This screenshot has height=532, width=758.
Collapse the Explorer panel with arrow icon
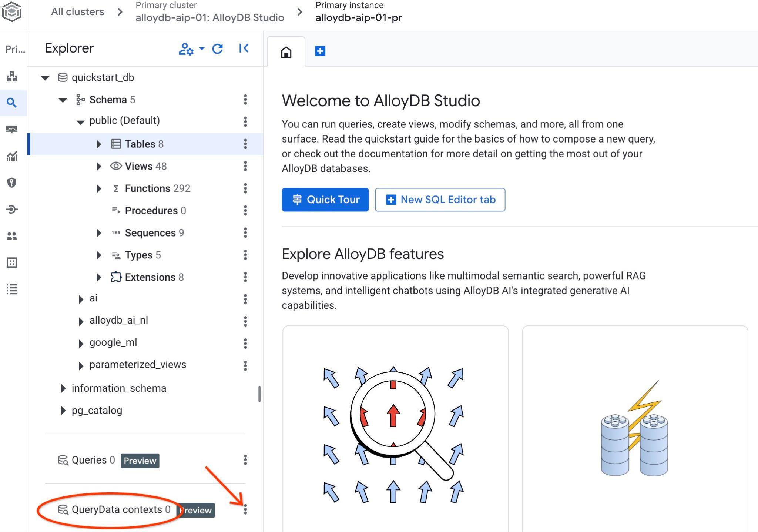pos(244,48)
